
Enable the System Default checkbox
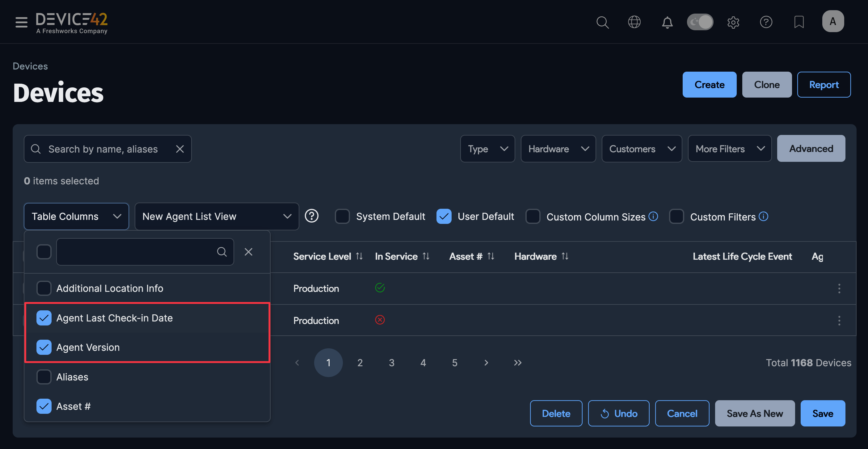pyautogui.click(x=342, y=216)
